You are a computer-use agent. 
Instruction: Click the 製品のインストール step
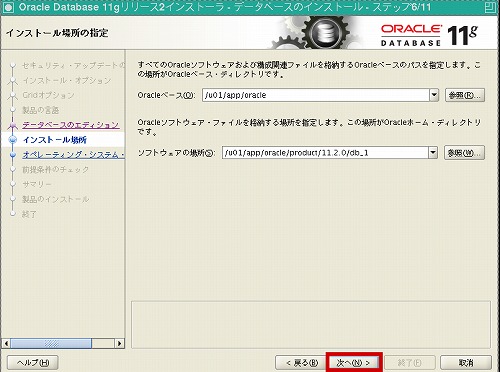56,199
